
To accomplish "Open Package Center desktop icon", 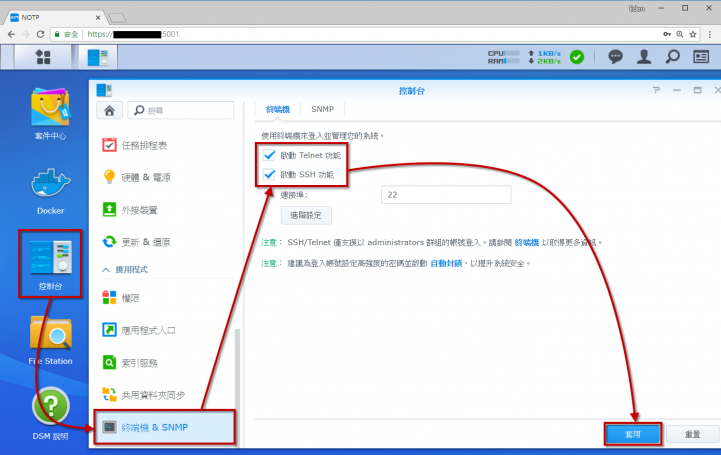I will pos(51,113).
